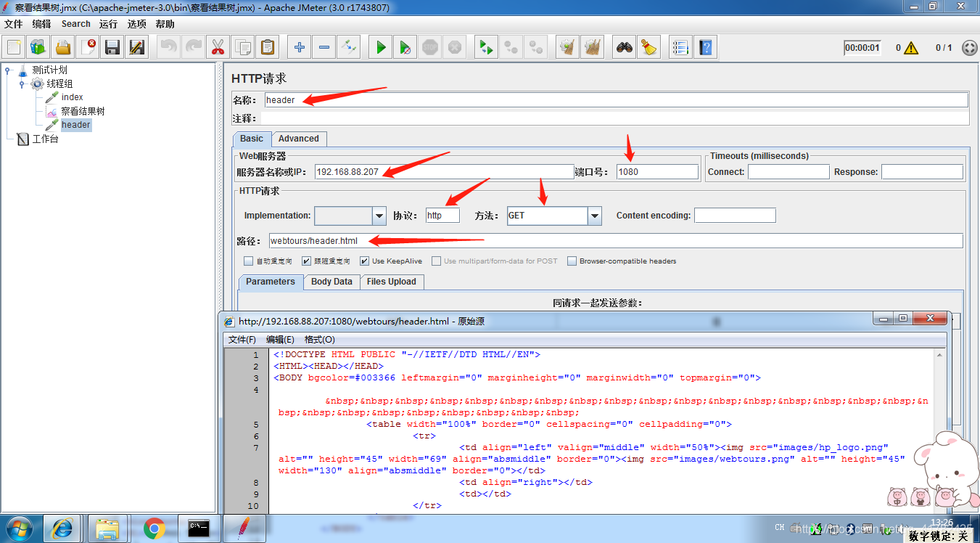Collapse all tree nodes with minus icon
This screenshot has width=980, height=543.
point(324,48)
